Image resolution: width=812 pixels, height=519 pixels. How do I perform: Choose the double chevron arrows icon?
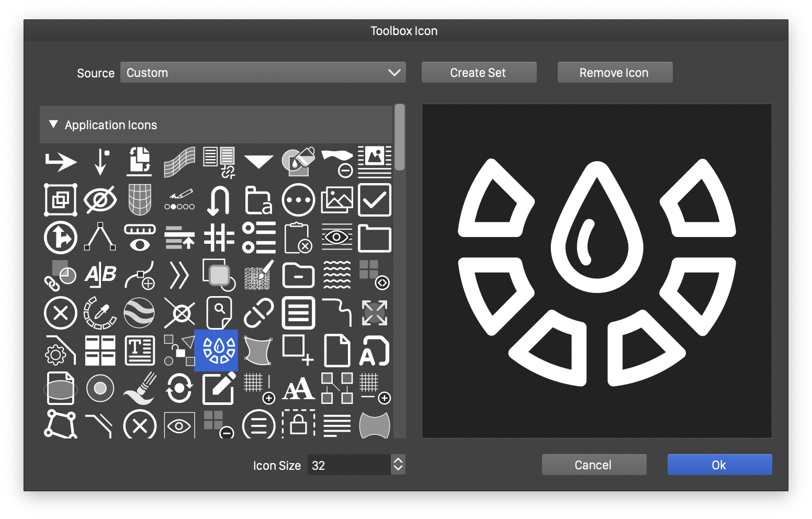[179, 275]
